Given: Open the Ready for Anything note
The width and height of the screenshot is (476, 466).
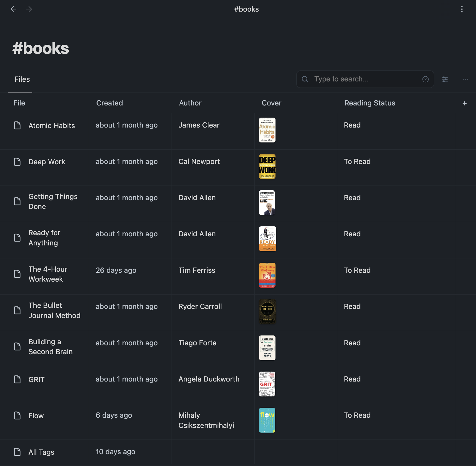Looking at the screenshot, I should 44,238.
